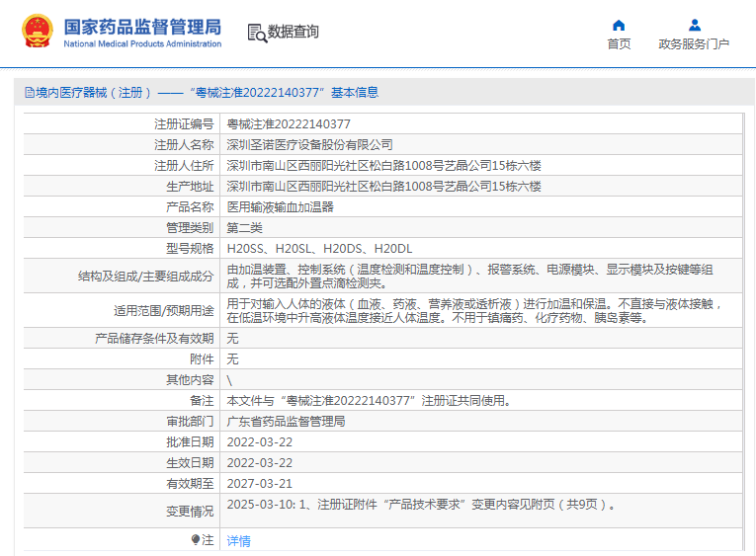756x556 pixels.
Task: Click the 生产地址 label
Action: tap(190, 187)
